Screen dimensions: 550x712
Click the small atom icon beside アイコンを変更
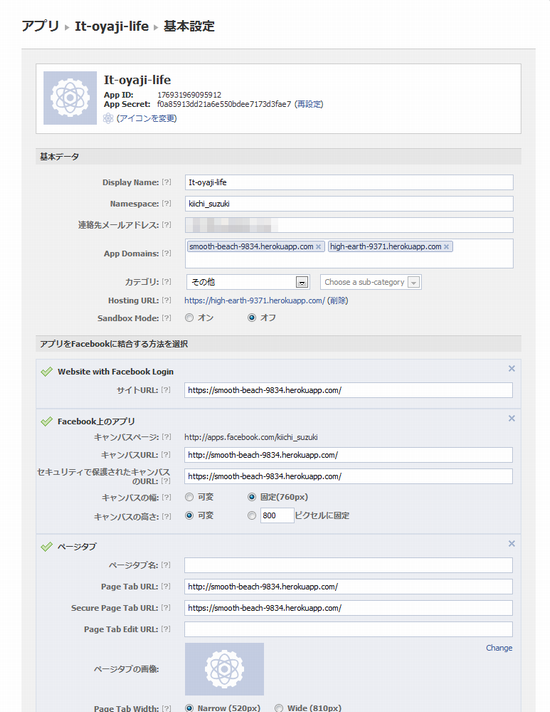click(108, 119)
